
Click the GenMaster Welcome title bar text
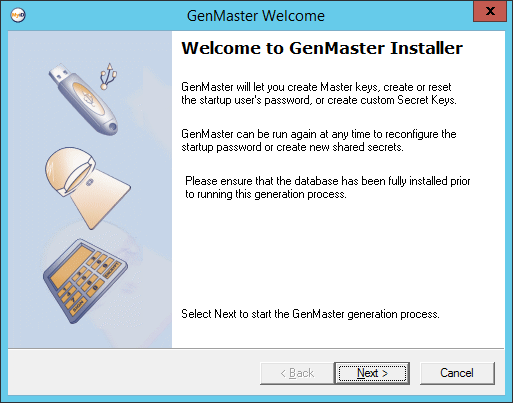(256, 16)
